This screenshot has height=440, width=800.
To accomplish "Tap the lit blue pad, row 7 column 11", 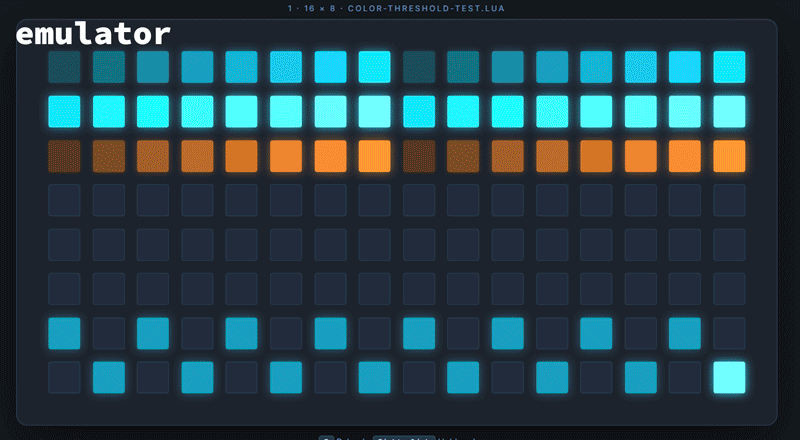I will [x=508, y=333].
